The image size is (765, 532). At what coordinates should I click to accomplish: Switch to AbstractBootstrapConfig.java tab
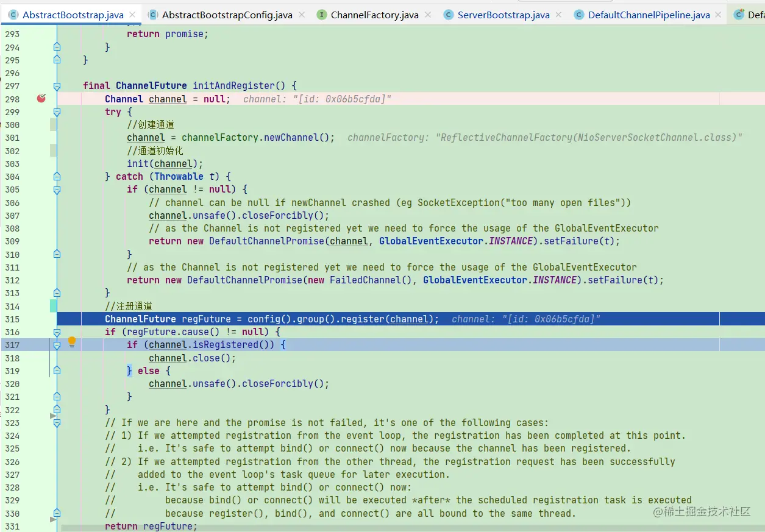coord(227,15)
